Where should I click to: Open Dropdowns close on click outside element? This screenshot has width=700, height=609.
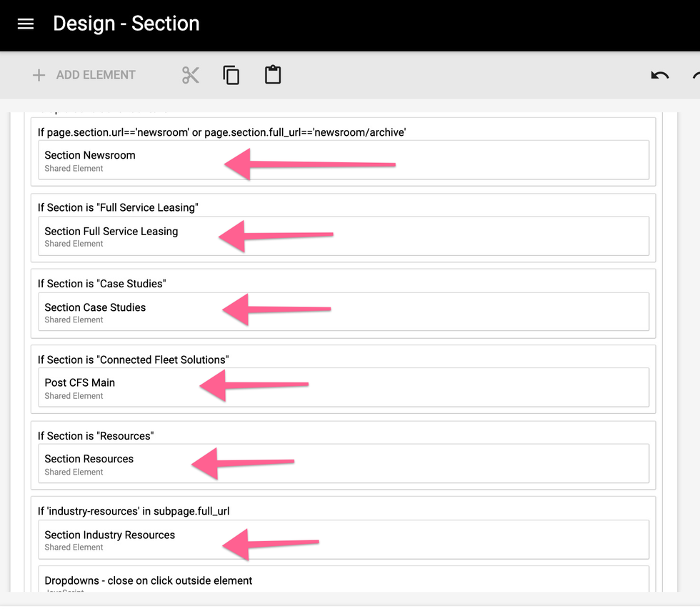point(149,580)
